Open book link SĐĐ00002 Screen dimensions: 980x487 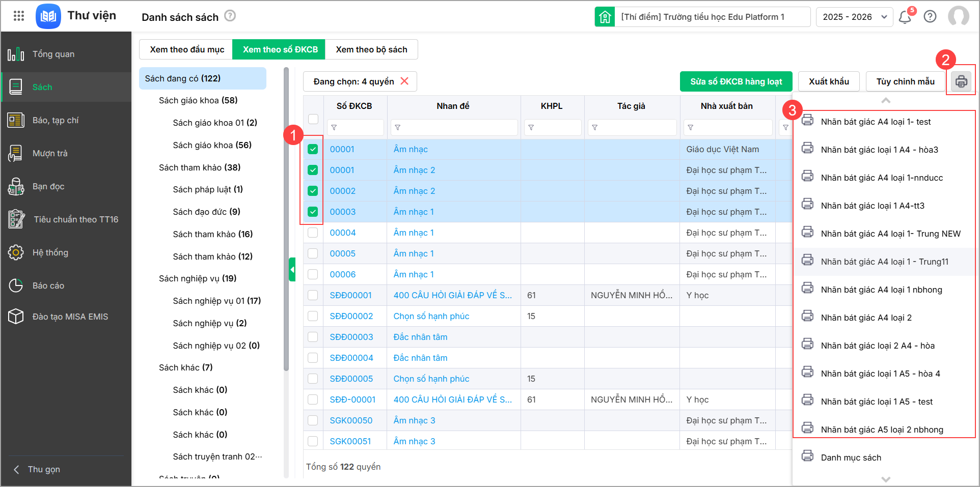[x=351, y=316]
